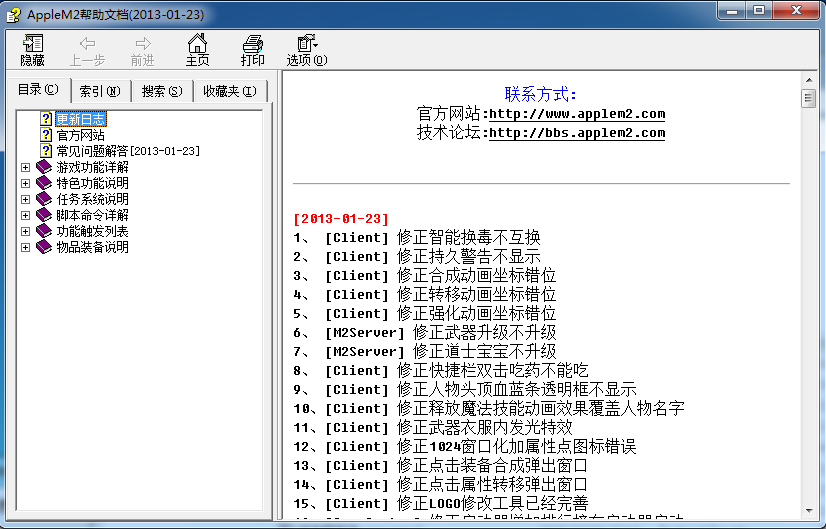Click the 脚本命令详解 book icon
This screenshot has width=826, height=529.
(43, 215)
